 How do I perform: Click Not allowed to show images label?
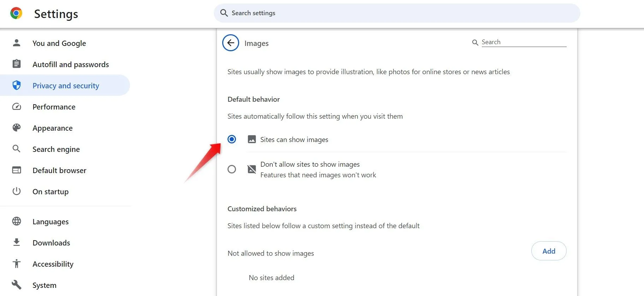271,253
